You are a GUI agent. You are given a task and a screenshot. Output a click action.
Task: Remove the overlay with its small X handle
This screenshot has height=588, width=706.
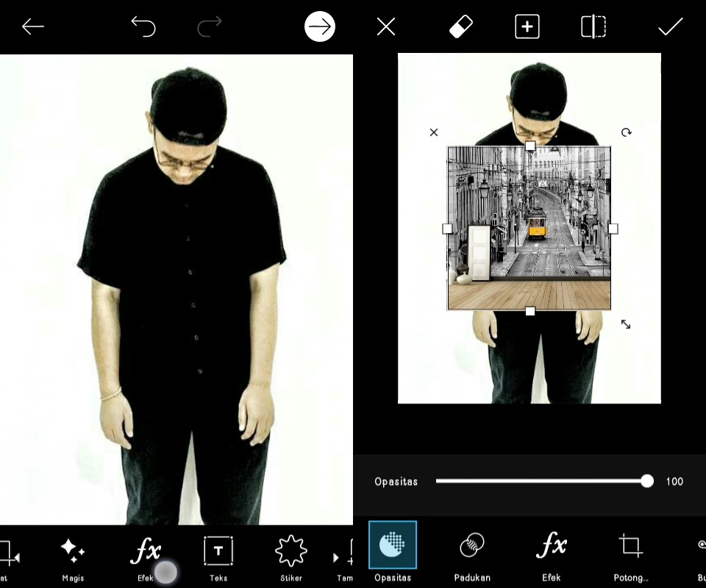pos(434,132)
